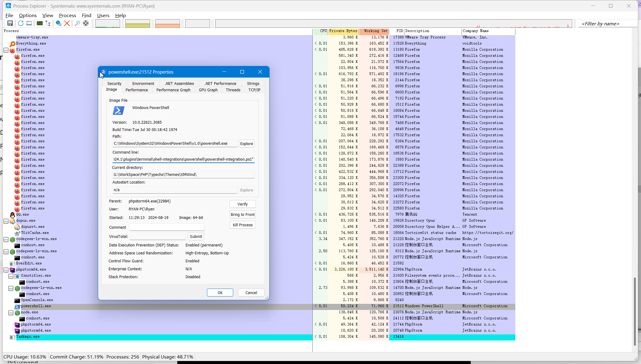The width and height of the screenshot is (641, 364).
Task: Click the dopus.exe process icon
Action: (x=13, y=221)
